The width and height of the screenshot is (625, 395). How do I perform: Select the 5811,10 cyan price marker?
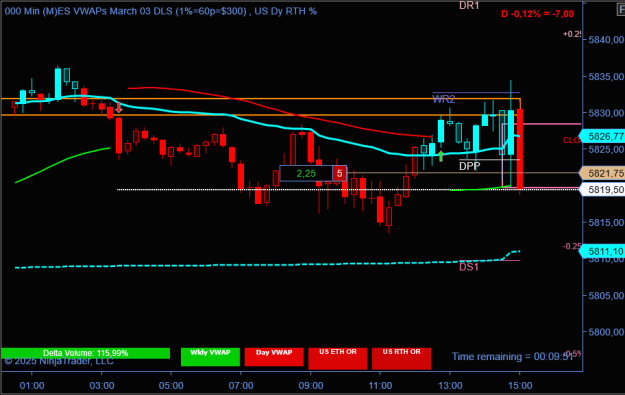coord(602,251)
